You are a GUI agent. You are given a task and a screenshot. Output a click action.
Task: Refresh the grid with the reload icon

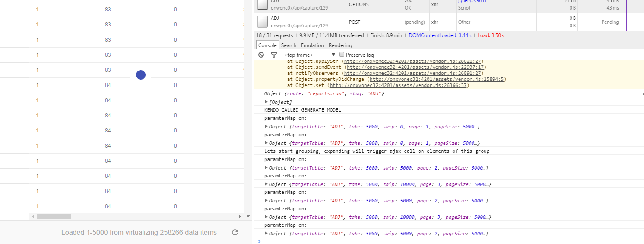(235, 232)
